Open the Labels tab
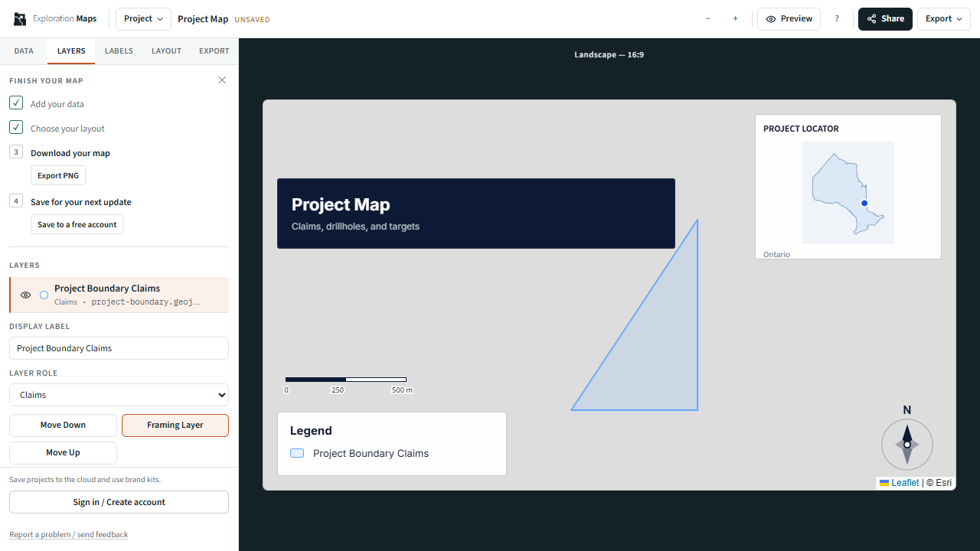980x551 pixels. 119,51
